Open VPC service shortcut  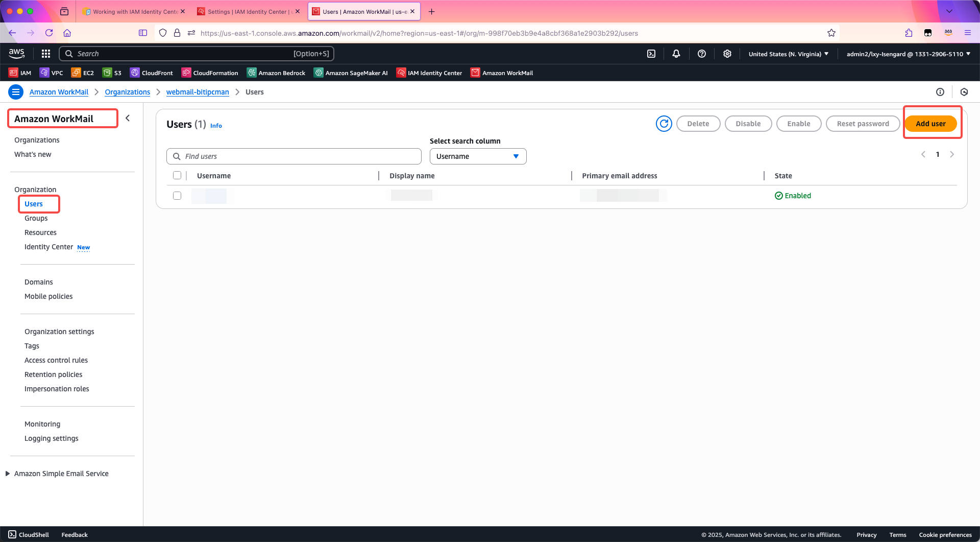52,73
